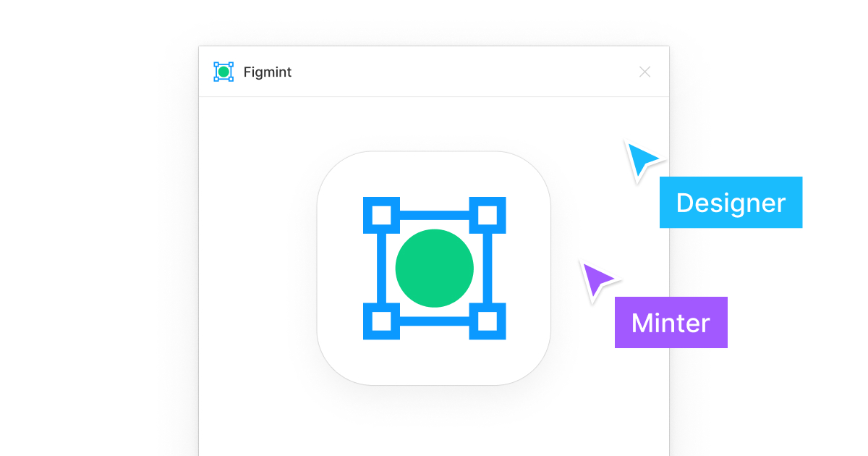Click the 'Figmint' title text
The image size is (868, 456).
(x=268, y=72)
